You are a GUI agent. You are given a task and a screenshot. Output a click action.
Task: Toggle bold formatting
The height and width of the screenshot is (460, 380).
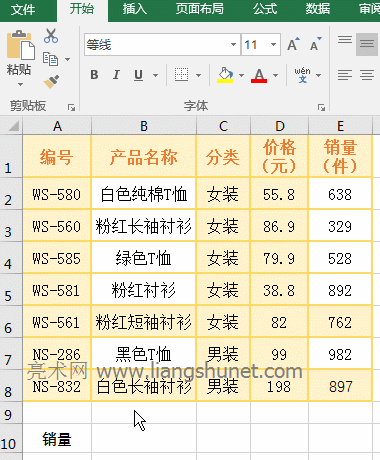pos(94,75)
